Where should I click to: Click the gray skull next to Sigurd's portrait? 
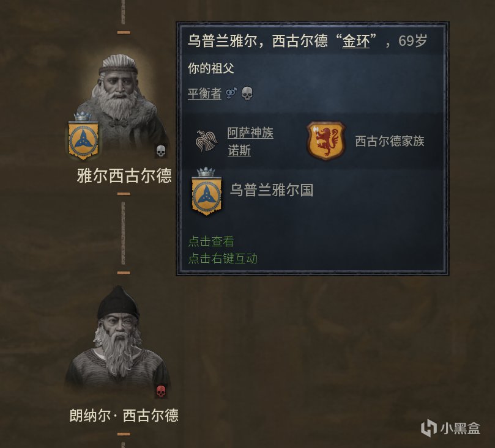[x=161, y=151]
